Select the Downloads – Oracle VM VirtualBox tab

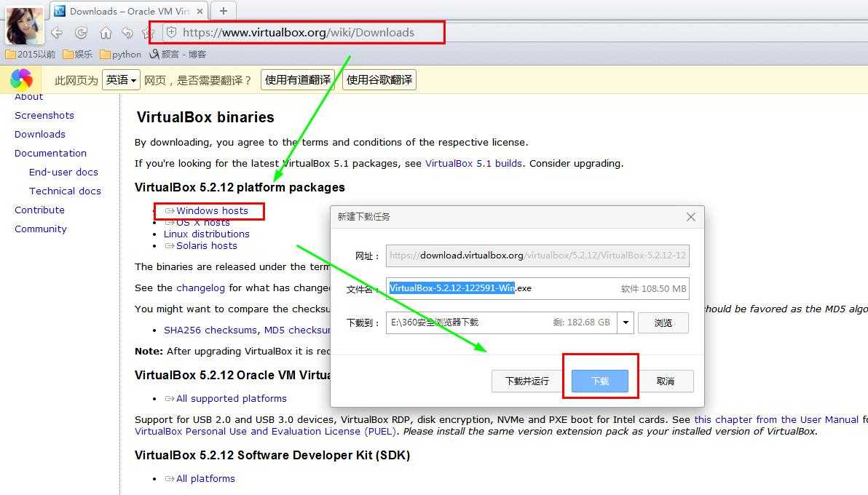(128, 11)
